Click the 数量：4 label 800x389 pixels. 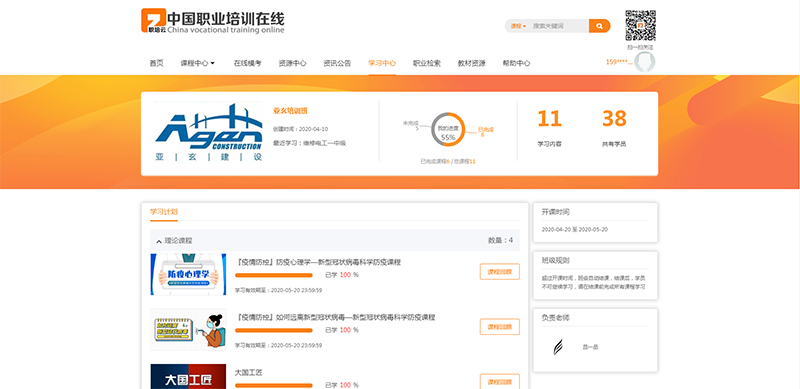click(501, 240)
